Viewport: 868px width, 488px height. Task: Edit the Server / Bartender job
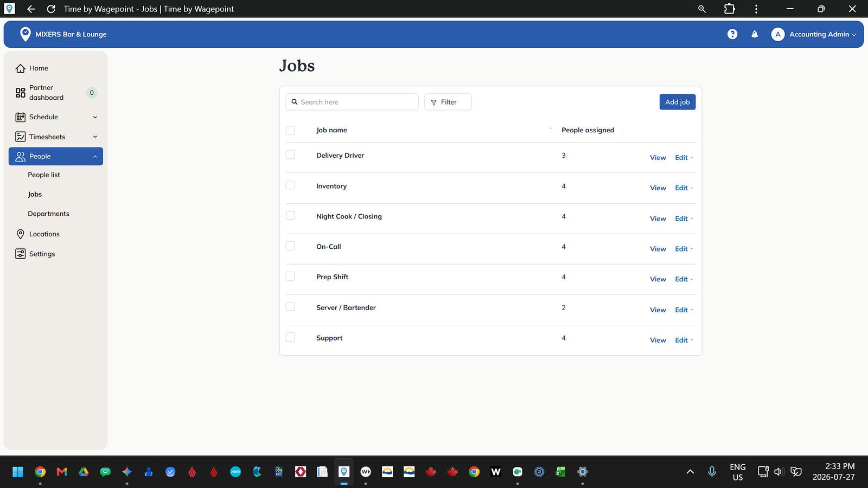click(681, 310)
